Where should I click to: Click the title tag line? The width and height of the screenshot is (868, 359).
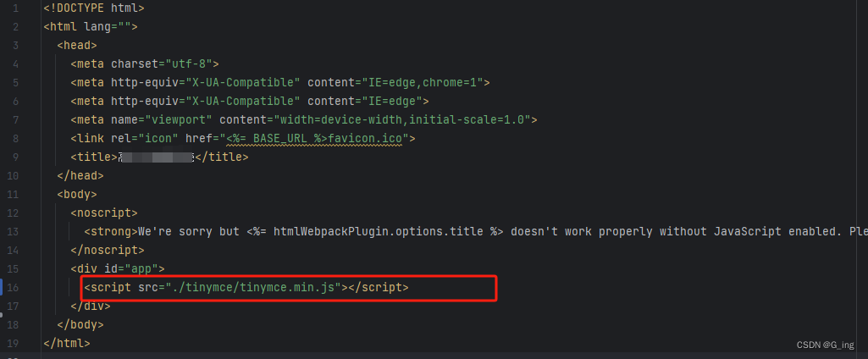pyautogui.click(x=159, y=157)
